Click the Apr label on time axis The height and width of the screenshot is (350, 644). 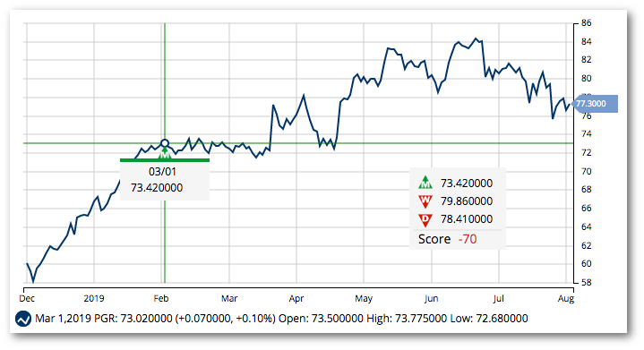296,298
